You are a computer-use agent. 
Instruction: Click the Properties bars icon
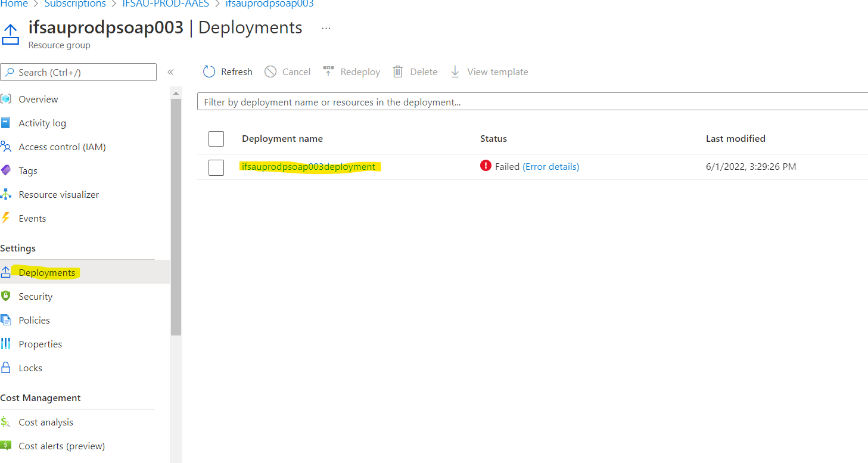tap(6, 344)
